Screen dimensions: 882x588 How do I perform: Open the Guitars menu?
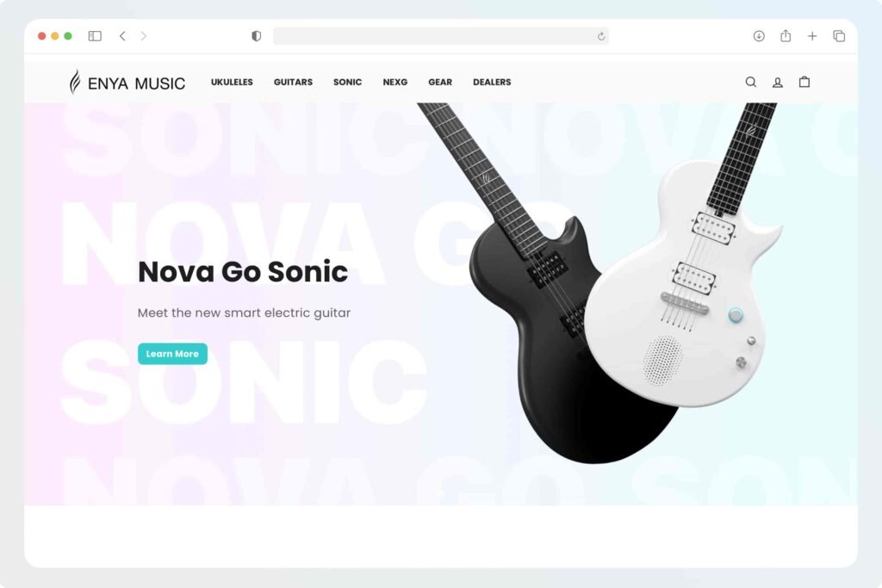tap(293, 82)
